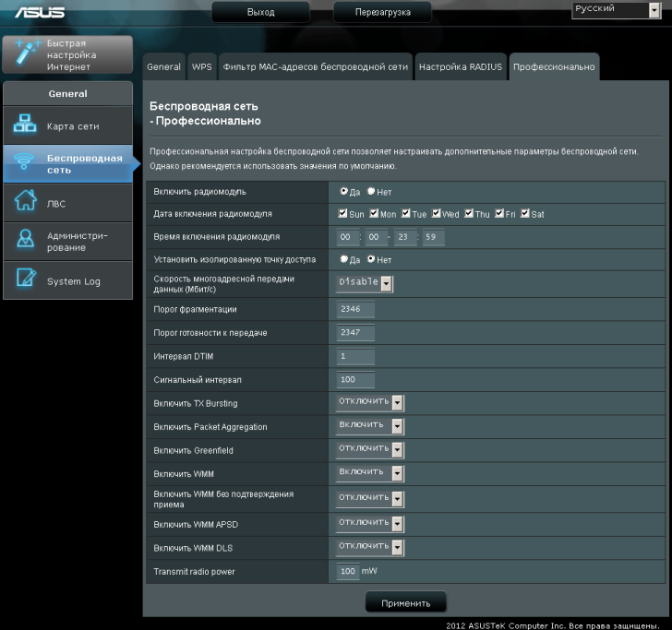Expand the multicast rate Disable dropdown
The height and width of the screenshot is (630, 672).
[366, 283]
